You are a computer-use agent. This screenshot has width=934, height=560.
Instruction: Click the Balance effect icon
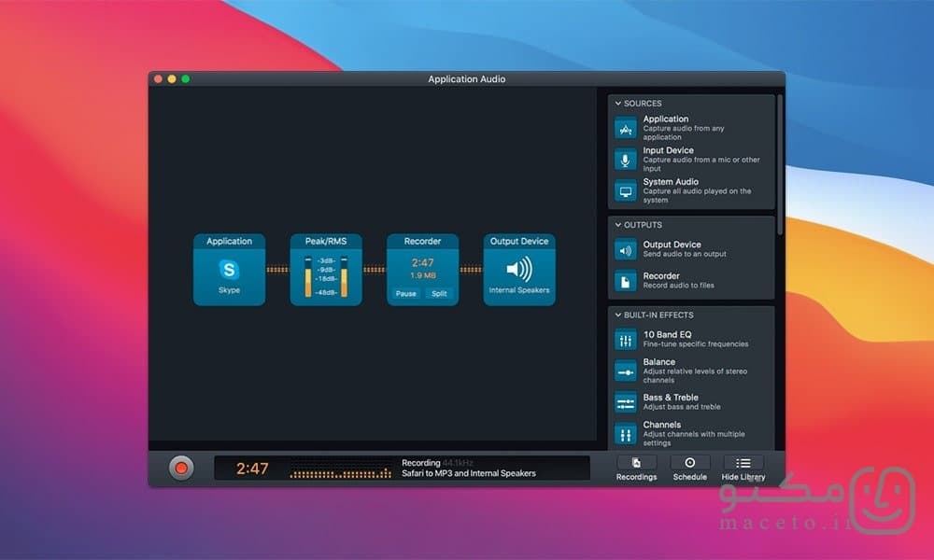(626, 371)
